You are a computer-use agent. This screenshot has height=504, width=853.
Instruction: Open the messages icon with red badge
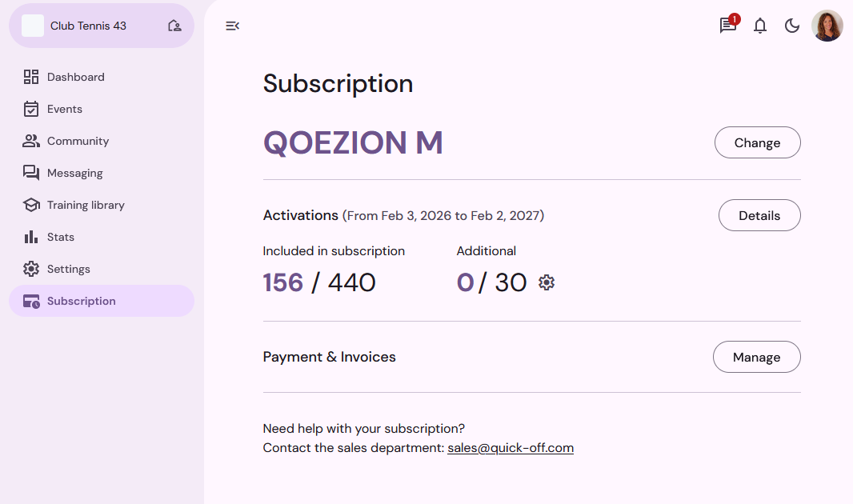pyautogui.click(x=727, y=26)
